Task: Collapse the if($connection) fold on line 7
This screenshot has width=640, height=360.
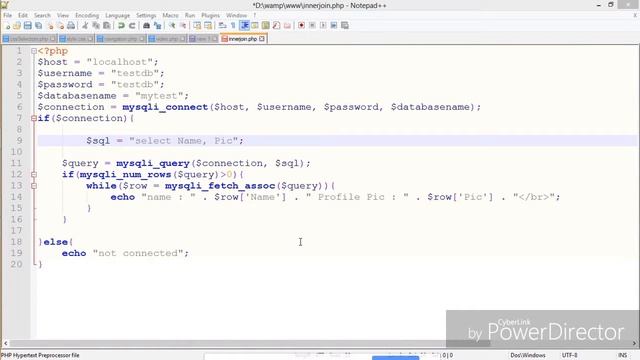Action: click(34, 118)
